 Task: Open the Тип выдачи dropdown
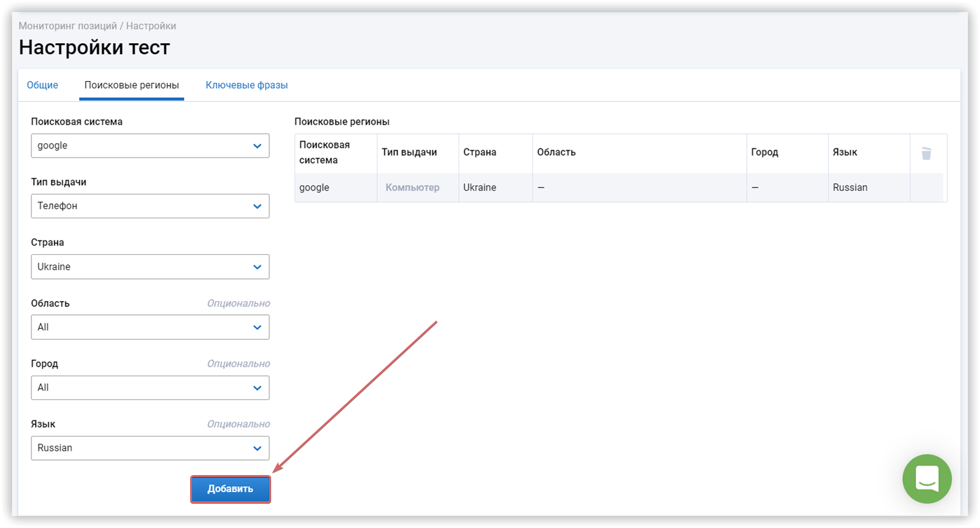coord(150,206)
